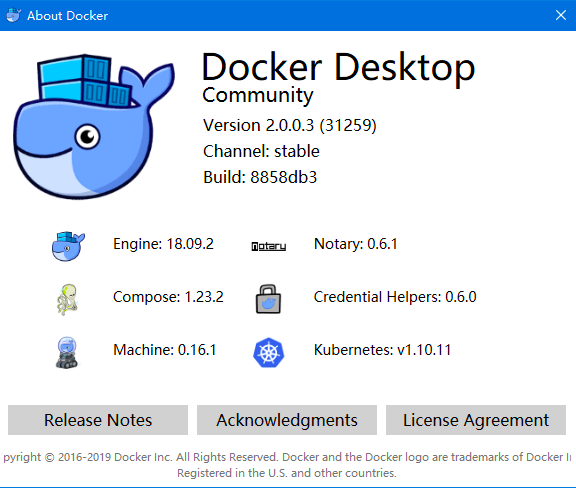
Task: Click the Docker Engine whale icon
Action: click(68, 246)
